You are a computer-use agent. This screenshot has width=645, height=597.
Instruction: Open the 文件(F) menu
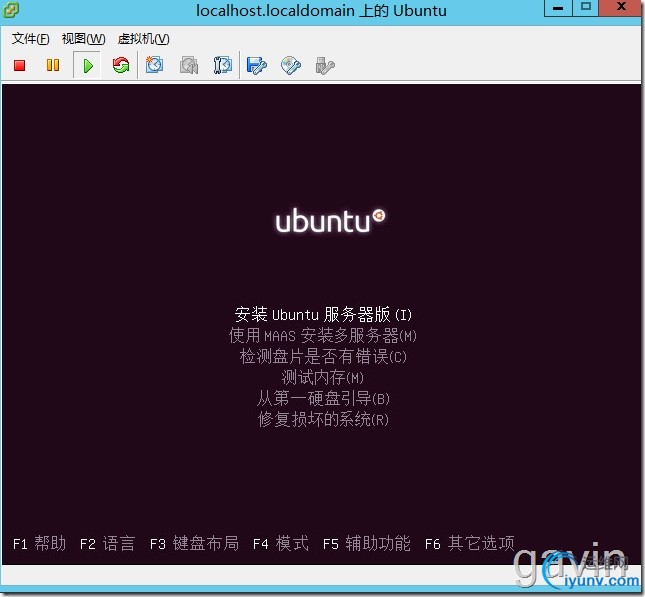click(x=30, y=39)
